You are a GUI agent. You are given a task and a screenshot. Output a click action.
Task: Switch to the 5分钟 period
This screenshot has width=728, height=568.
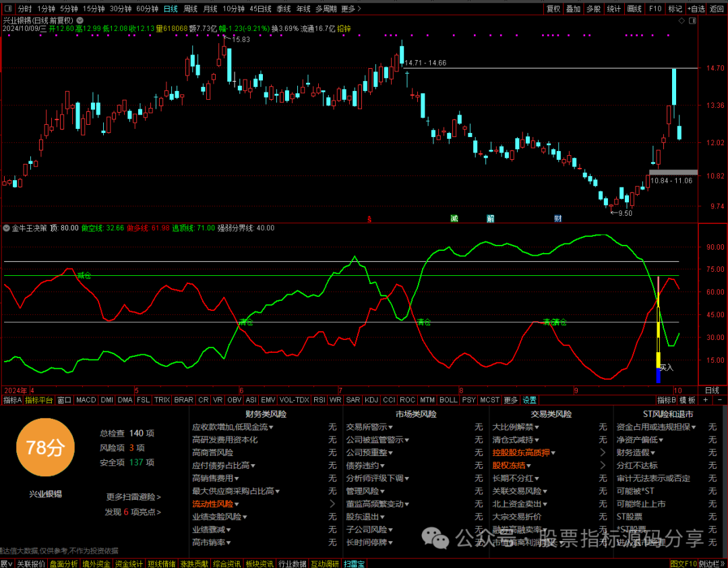point(68,9)
